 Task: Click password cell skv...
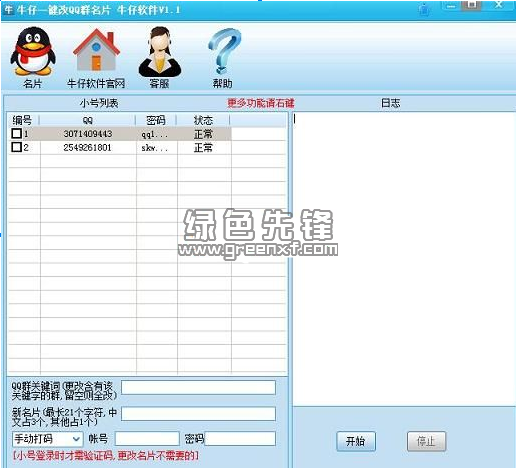(x=155, y=148)
